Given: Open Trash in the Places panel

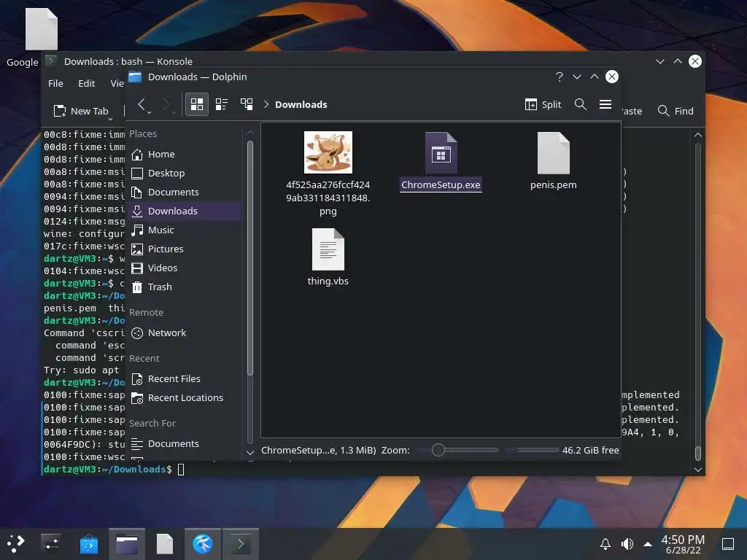Looking at the screenshot, I should (184, 287).
